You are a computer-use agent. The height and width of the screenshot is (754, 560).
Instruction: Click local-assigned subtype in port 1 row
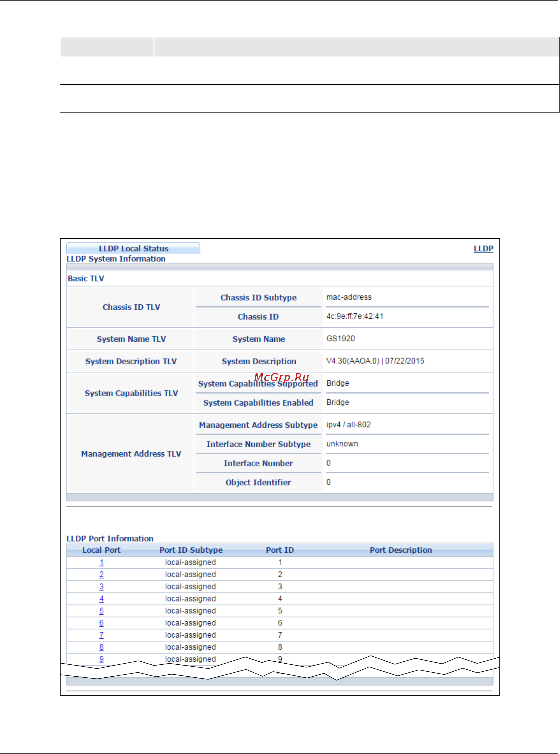point(190,563)
